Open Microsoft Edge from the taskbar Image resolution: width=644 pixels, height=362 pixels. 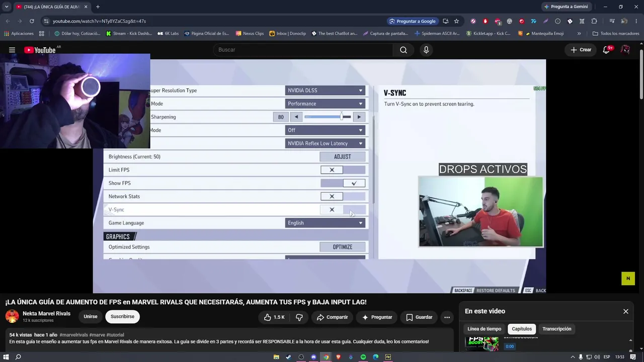coord(375,357)
